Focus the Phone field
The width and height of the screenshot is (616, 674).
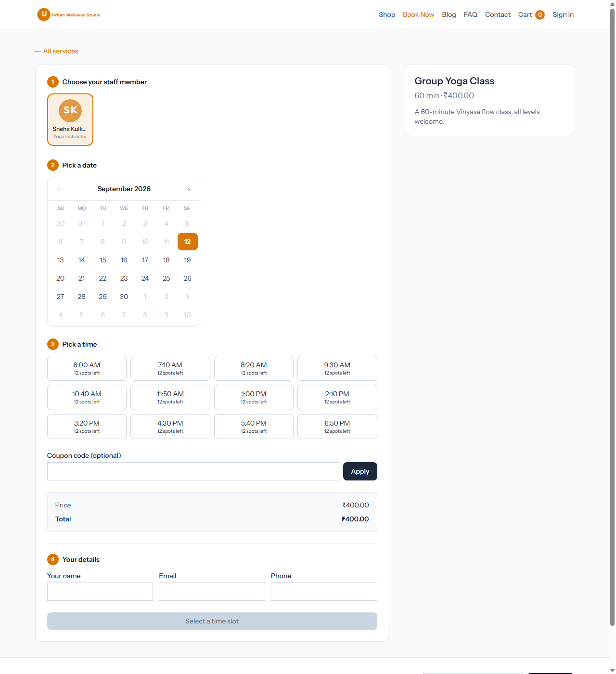[x=324, y=592]
